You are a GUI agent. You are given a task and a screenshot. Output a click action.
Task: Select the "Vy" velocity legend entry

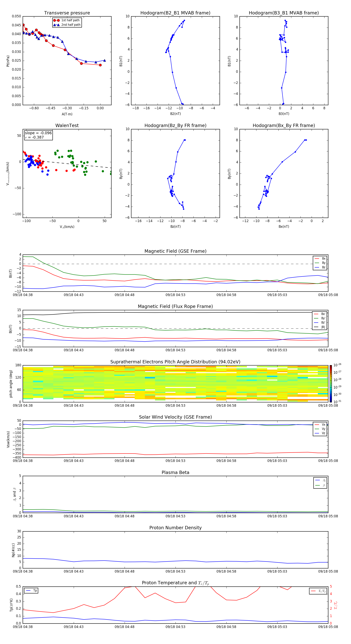[x=320, y=429]
